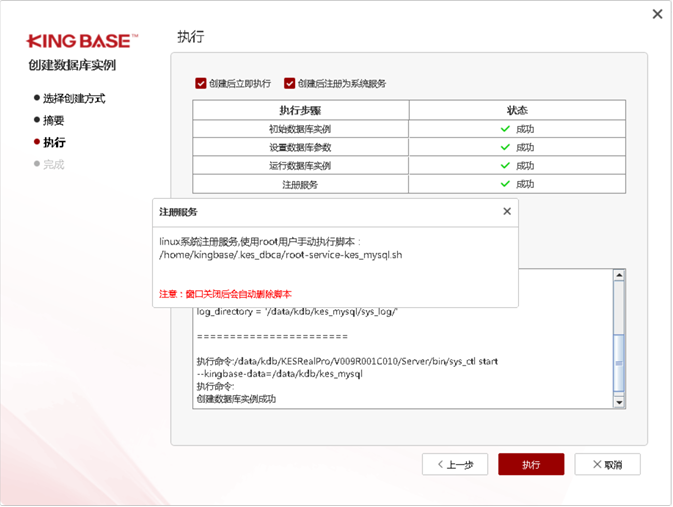This screenshot has width=673, height=507.
Task: Click green checkmark for 设置数据库参数
Action: 506,147
